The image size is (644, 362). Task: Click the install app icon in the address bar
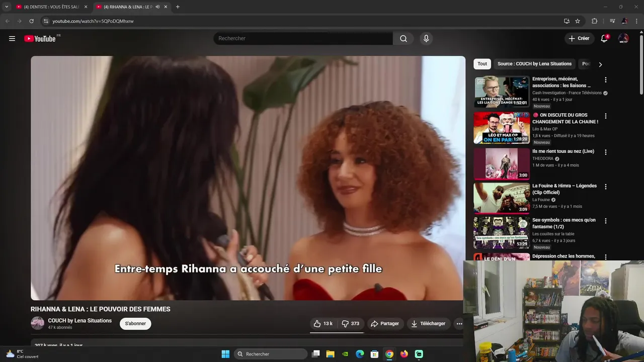click(567, 21)
